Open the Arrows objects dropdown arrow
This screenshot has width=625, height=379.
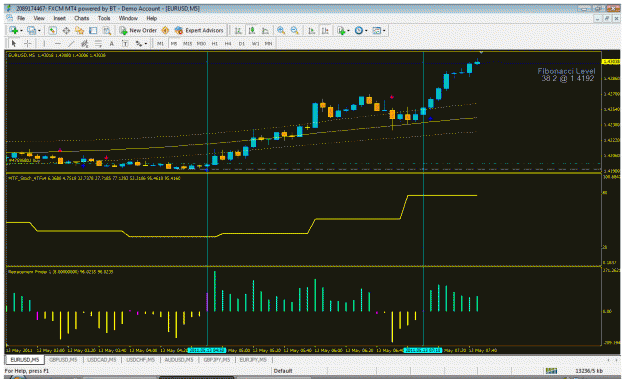pos(146,43)
